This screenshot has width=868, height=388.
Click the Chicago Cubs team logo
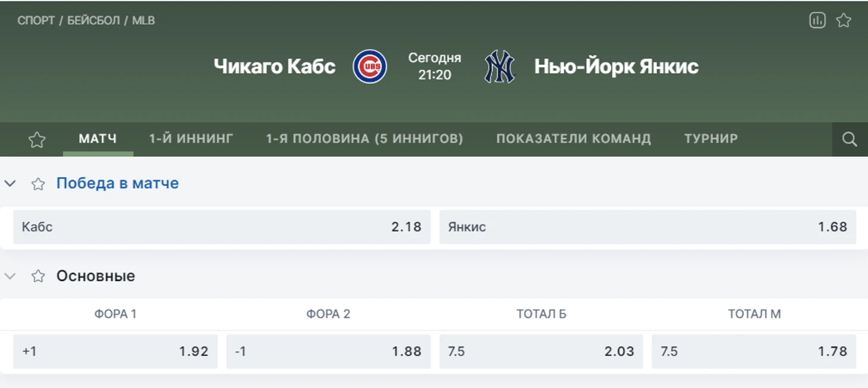(370, 66)
